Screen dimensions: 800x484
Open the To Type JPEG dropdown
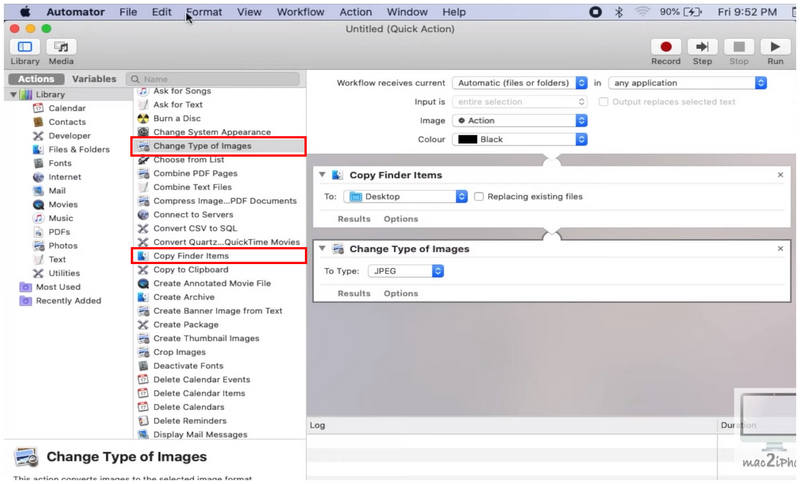point(406,271)
